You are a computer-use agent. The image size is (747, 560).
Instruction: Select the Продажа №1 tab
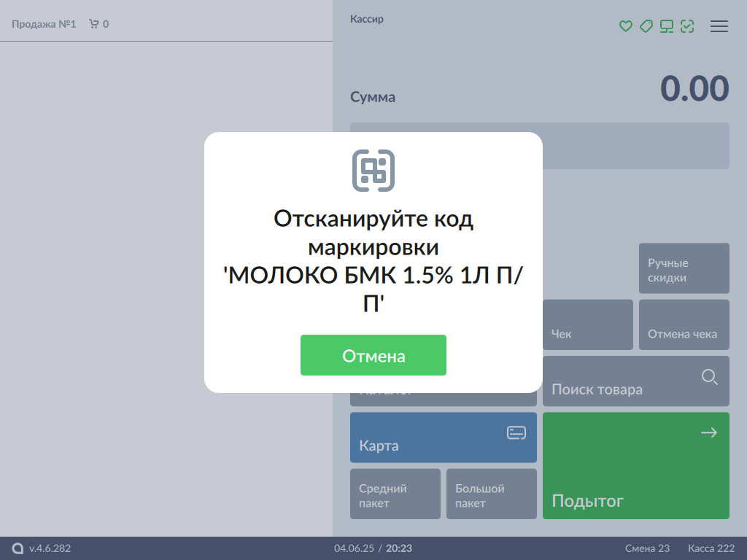44,24
